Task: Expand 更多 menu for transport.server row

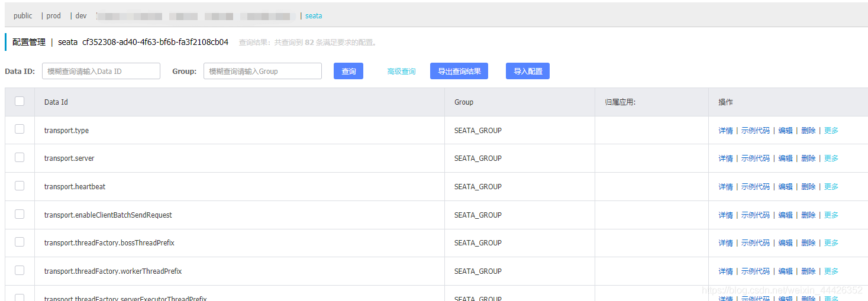Action: click(x=831, y=158)
